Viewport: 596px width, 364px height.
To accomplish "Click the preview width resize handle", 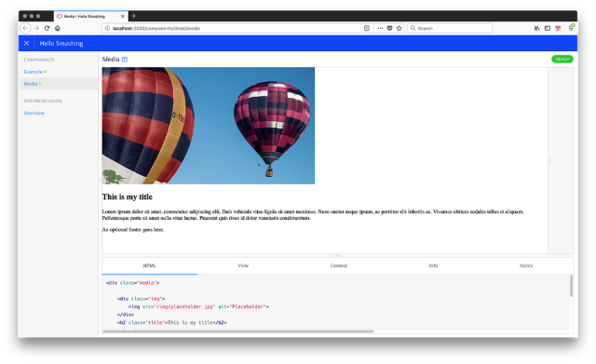I will tap(549, 160).
